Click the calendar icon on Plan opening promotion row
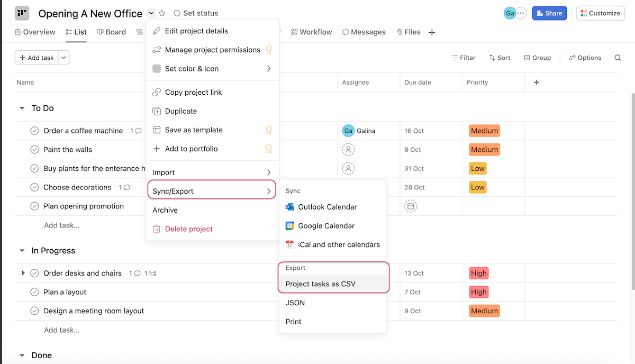 (x=411, y=206)
